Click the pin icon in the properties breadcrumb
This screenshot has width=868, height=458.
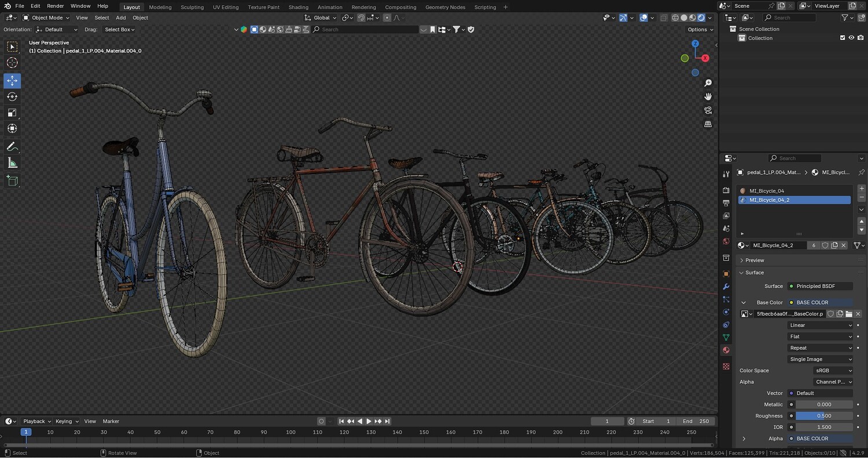861,173
